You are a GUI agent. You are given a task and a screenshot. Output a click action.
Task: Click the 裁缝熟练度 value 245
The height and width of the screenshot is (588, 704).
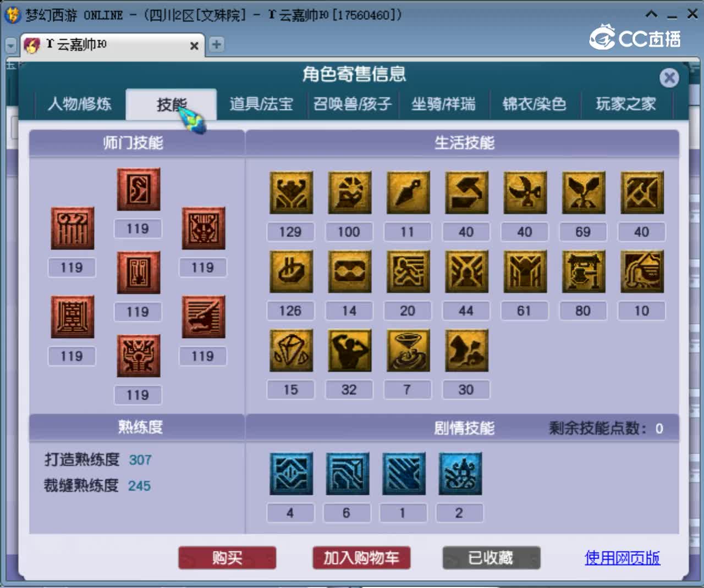tap(139, 486)
